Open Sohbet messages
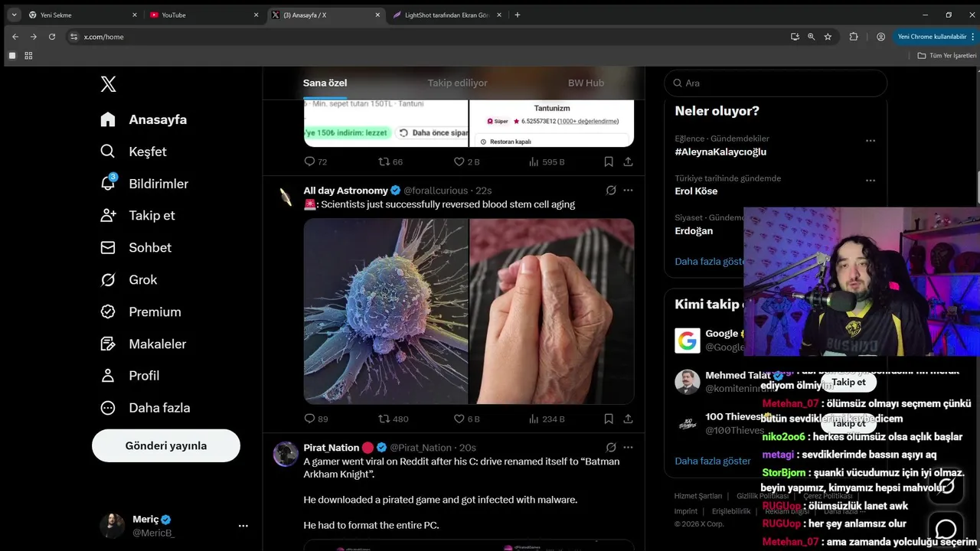 click(136, 247)
